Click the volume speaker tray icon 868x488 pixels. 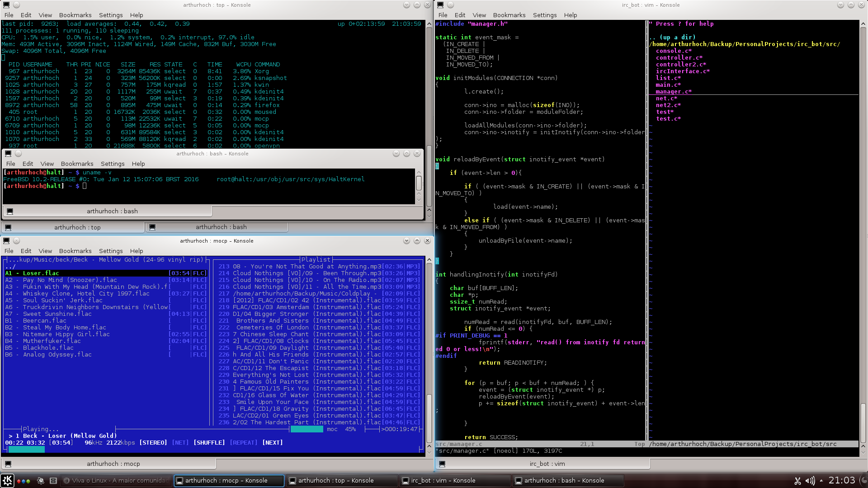tap(810, 481)
